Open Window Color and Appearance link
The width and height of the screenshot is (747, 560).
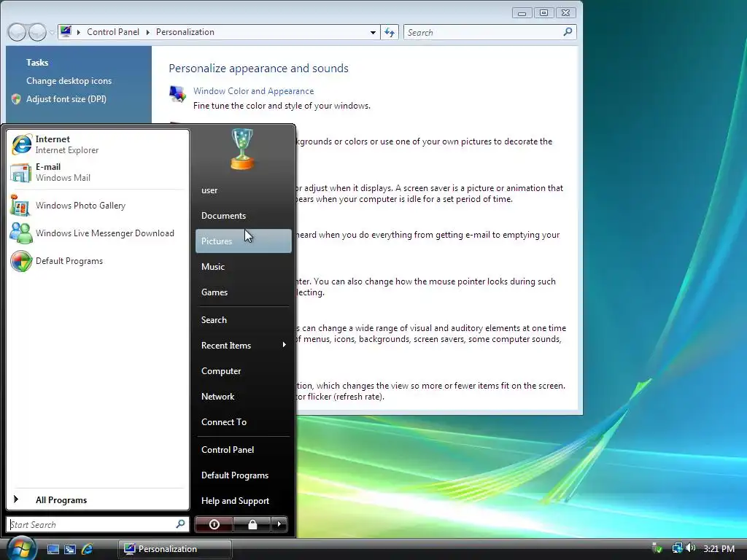[x=253, y=91]
